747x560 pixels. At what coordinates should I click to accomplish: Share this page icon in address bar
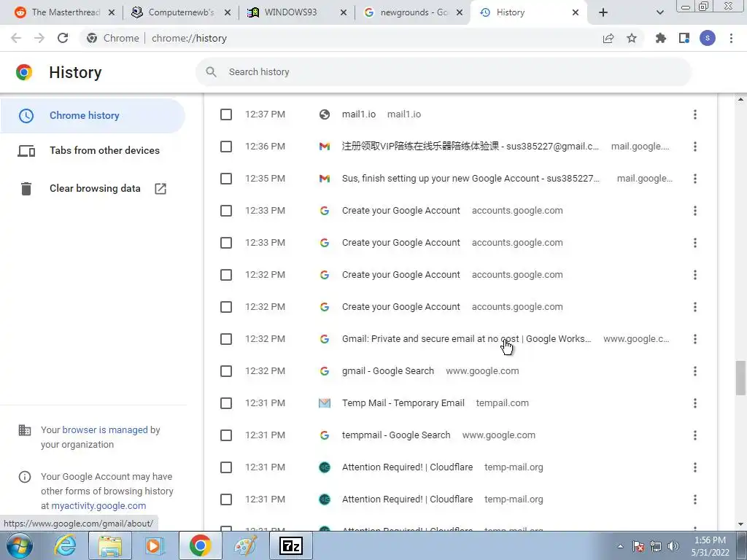pyautogui.click(x=608, y=38)
